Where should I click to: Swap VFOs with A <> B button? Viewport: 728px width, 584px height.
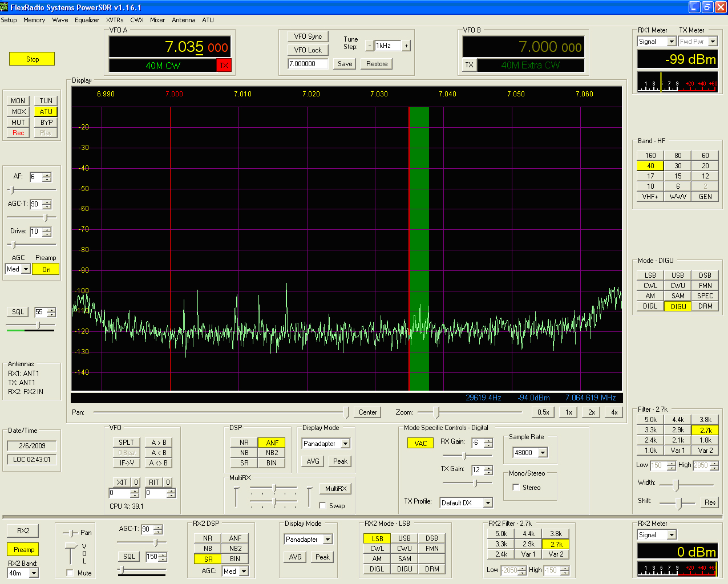[159, 463]
